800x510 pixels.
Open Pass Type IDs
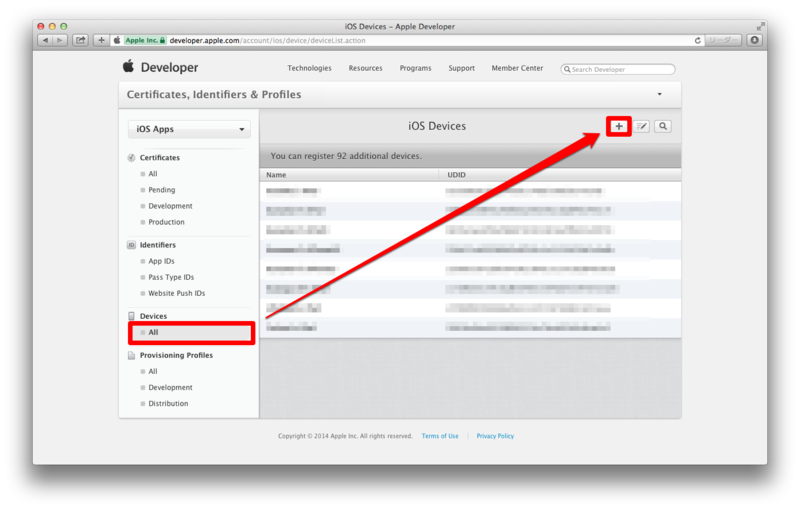pyautogui.click(x=171, y=277)
